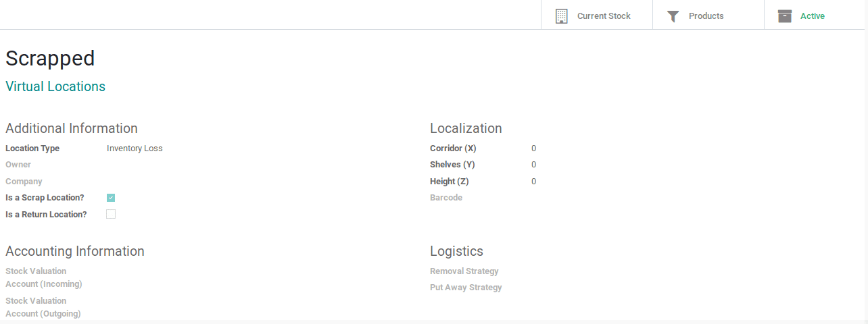Viewport: 868px width, 324px height.
Task: Click the Stock Valuation Account (Incoming) label
Action: [43, 277]
